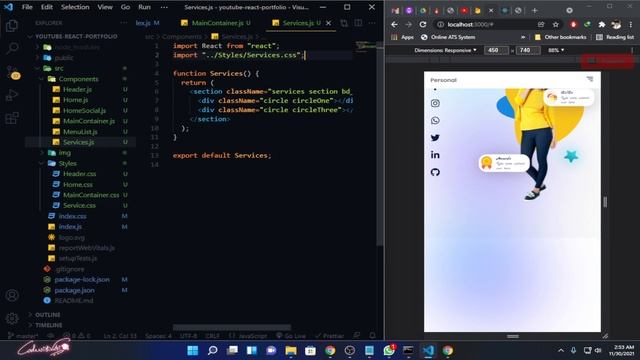Screen dimensions: 640x360
Task: Open the Source Control view in activity bar
Action: [13, 72]
